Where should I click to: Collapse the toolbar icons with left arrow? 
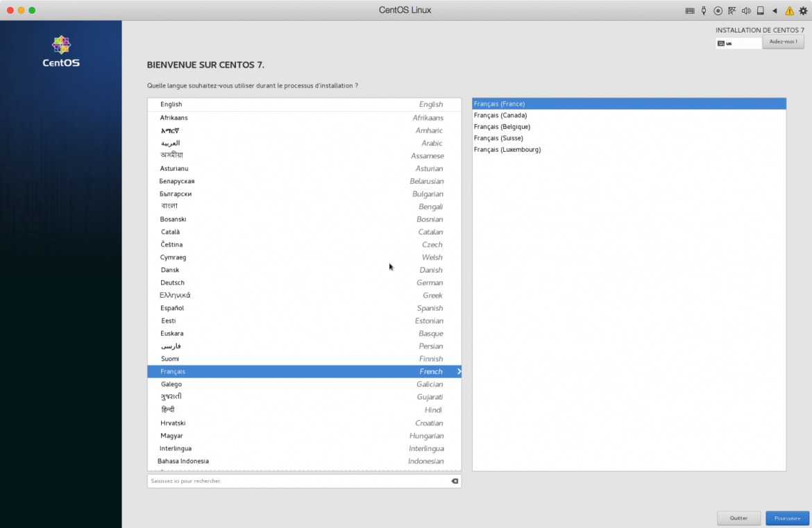pyautogui.click(x=775, y=10)
